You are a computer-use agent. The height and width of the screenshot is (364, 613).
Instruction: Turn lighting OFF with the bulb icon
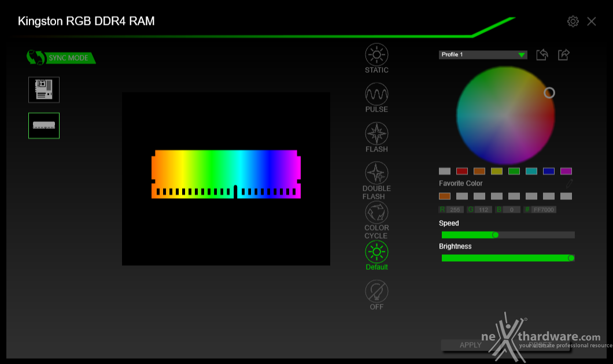coord(376,295)
